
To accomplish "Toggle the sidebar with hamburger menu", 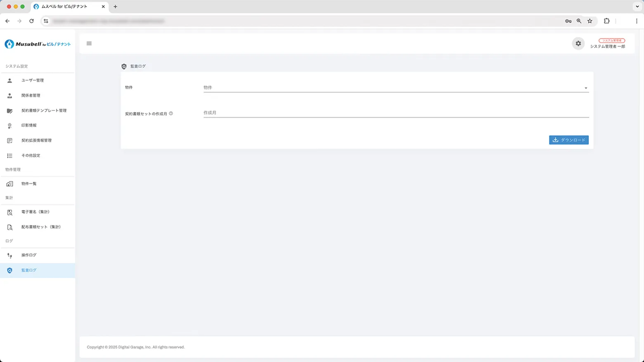I will point(89,43).
